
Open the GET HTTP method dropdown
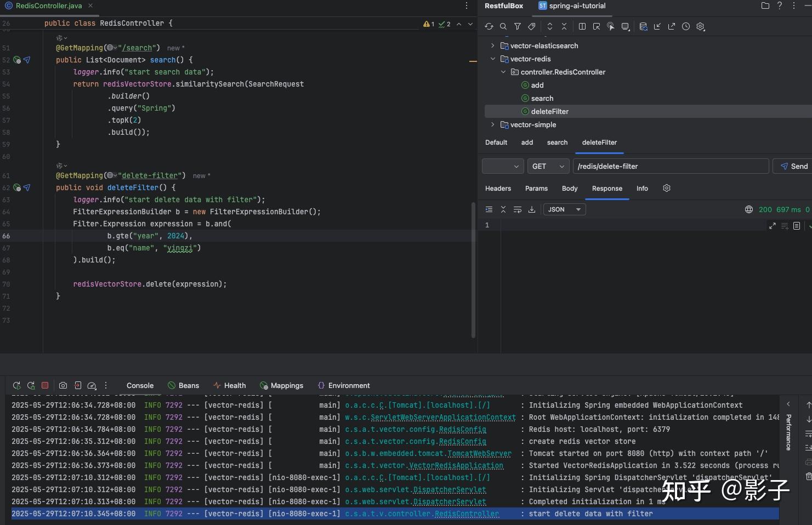click(x=548, y=166)
